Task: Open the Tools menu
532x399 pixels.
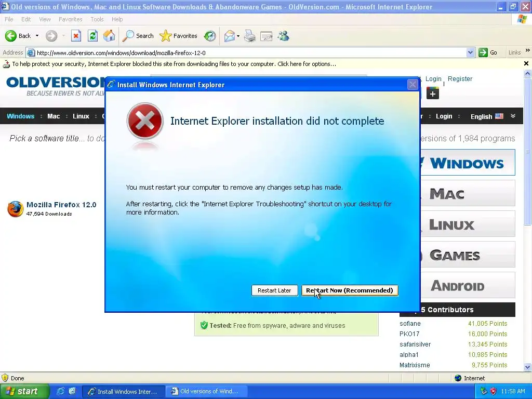Action: tap(97, 19)
